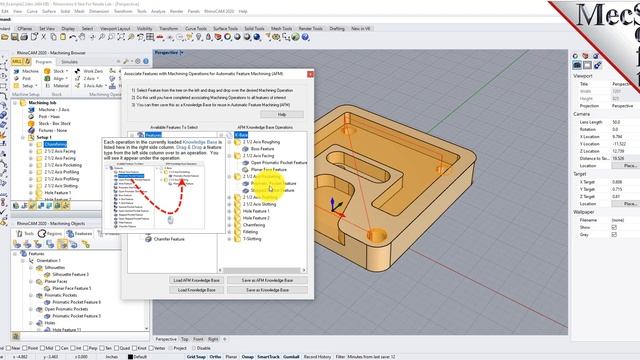Switch to the Top viewport tab
This screenshot has height=360, width=640.
(184, 339)
